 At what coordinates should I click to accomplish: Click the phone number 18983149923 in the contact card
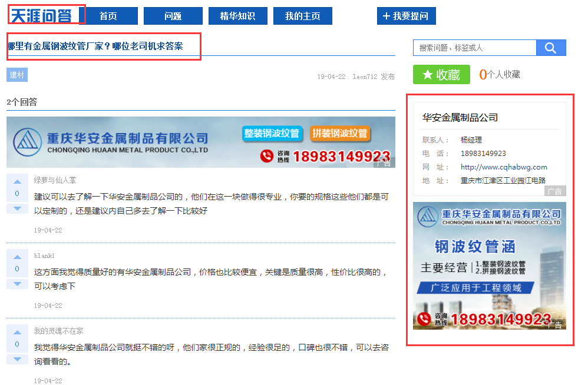483,154
